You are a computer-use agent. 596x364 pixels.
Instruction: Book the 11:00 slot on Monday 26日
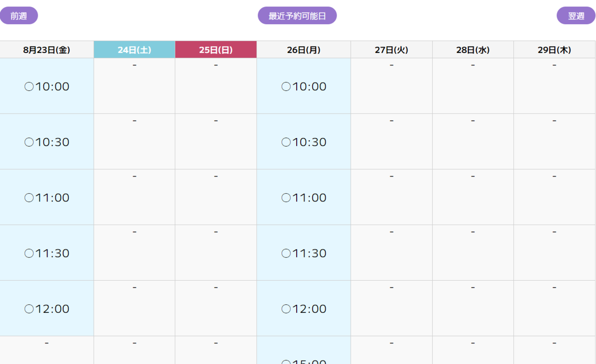coord(304,198)
